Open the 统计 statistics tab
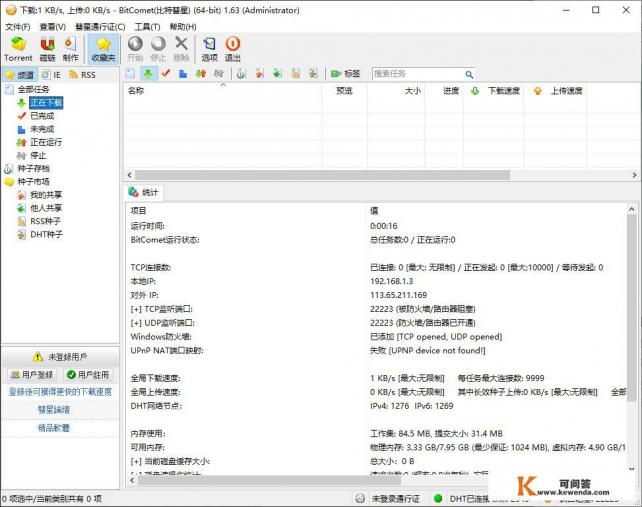This screenshot has width=642, height=507. tap(143, 192)
